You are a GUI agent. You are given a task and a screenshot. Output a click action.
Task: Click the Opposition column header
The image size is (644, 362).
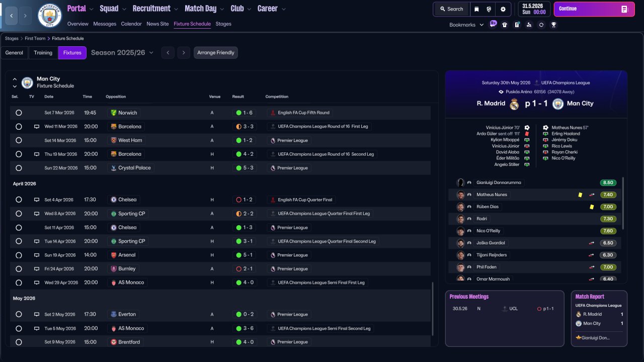point(116,97)
